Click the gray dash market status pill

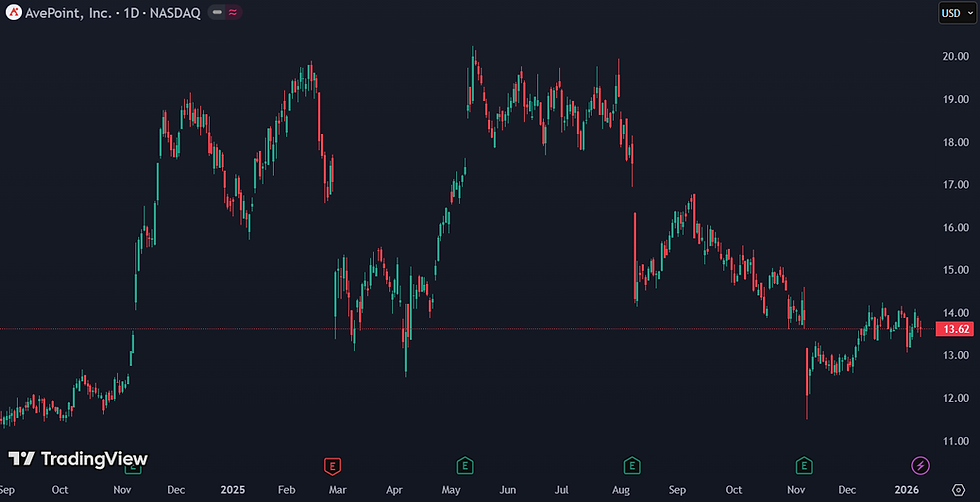click(x=217, y=13)
